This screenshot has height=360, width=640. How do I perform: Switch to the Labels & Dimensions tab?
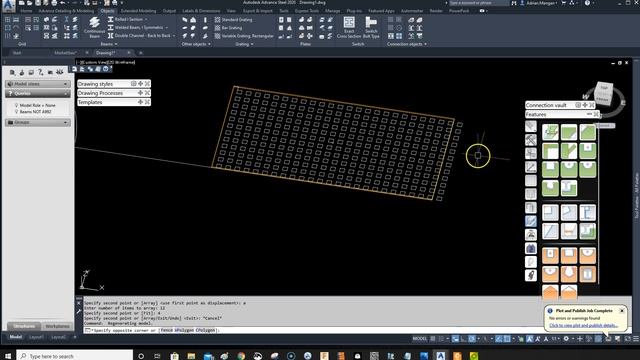coord(201,11)
